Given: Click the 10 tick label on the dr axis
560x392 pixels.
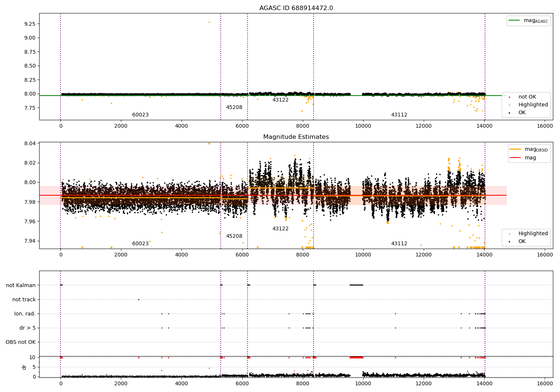Looking at the screenshot, I should (x=32, y=357).
